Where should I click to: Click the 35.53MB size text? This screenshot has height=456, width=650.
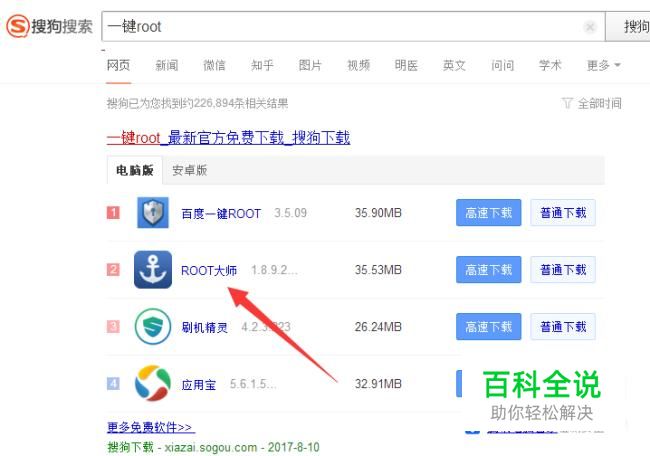(x=378, y=270)
